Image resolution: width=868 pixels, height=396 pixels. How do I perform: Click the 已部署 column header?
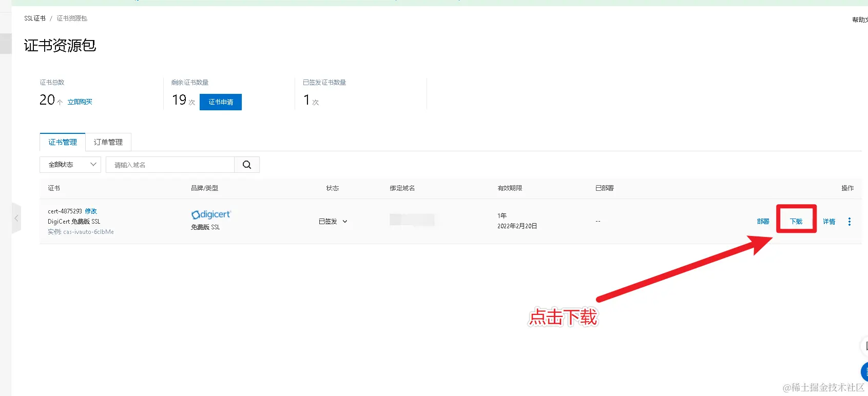pyautogui.click(x=605, y=188)
